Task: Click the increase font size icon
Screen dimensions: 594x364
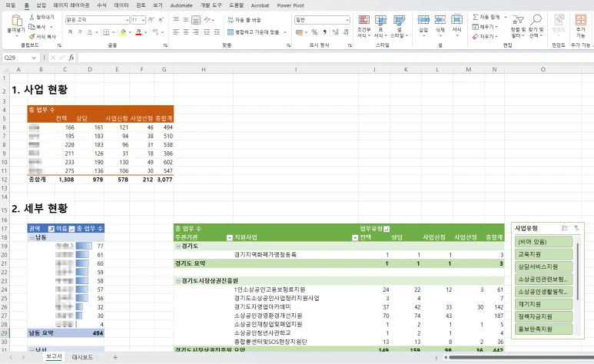Action: 151,20
